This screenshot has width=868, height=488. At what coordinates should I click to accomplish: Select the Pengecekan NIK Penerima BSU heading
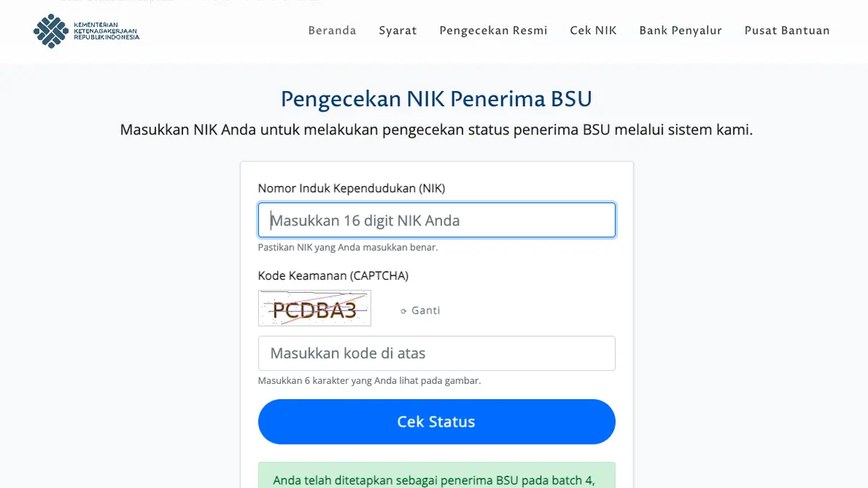[436, 99]
